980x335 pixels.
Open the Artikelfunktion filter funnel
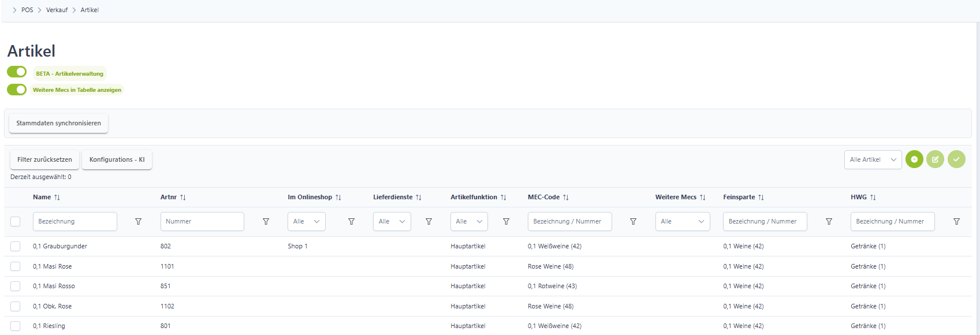click(506, 222)
